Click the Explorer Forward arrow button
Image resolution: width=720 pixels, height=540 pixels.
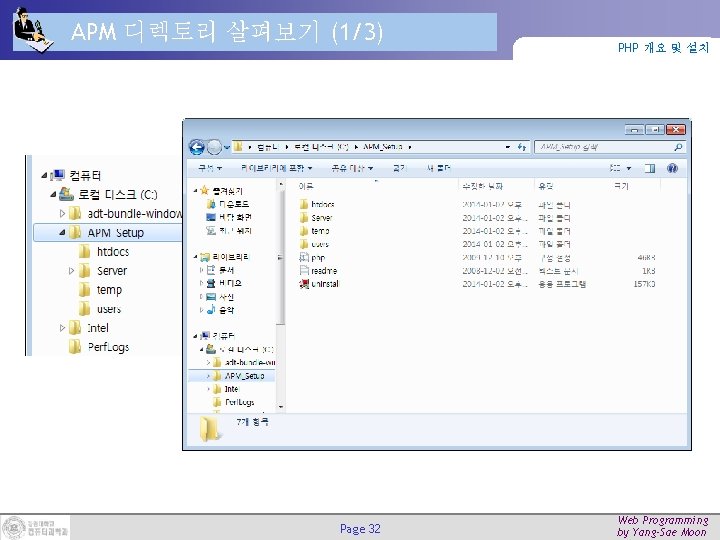pyautogui.click(x=214, y=147)
